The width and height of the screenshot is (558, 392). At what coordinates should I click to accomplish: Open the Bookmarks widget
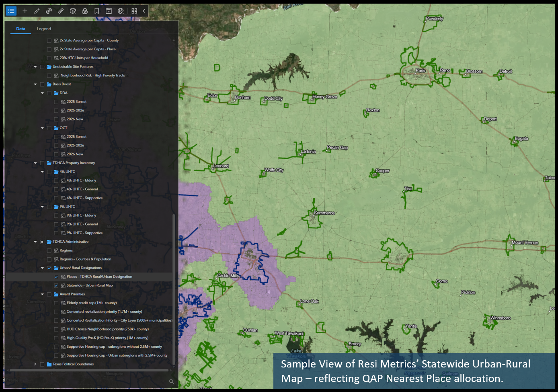[96, 11]
